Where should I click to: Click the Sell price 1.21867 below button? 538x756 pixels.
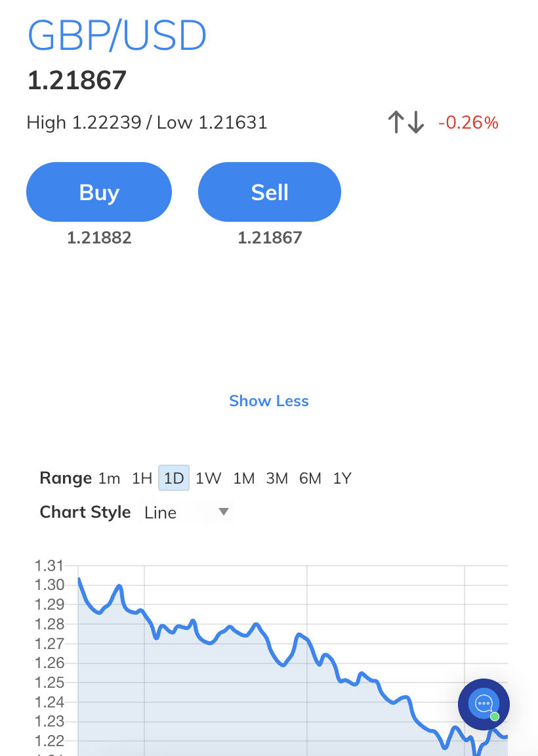point(270,238)
